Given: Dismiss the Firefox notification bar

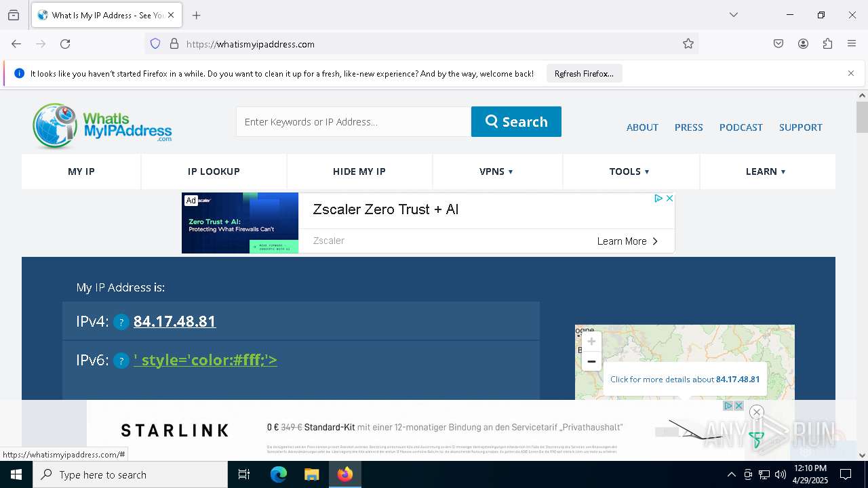Looking at the screenshot, I should pyautogui.click(x=851, y=73).
